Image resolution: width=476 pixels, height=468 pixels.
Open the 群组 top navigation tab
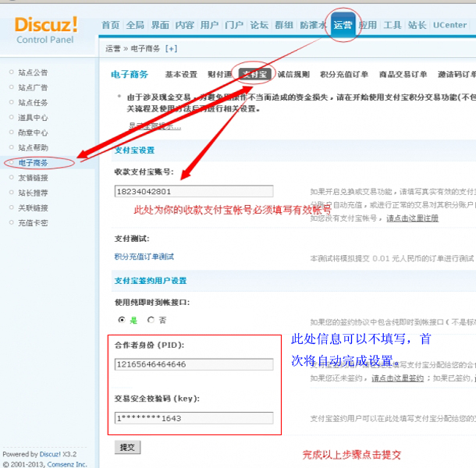click(284, 25)
